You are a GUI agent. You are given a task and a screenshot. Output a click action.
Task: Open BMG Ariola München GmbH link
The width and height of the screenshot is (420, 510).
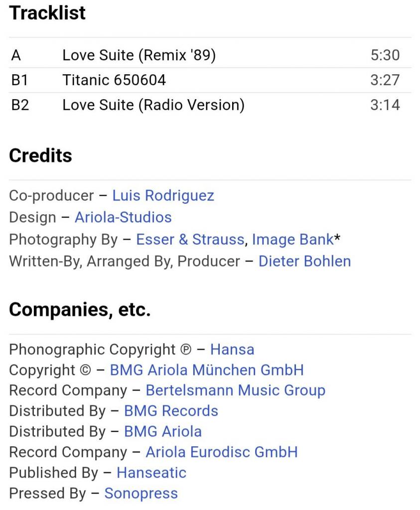click(x=207, y=370)
